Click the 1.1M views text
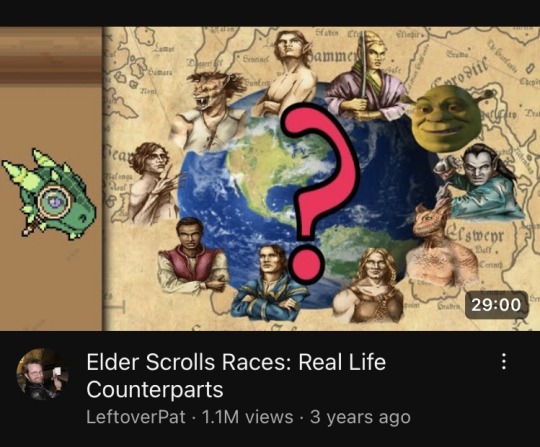 coord(248,417)
